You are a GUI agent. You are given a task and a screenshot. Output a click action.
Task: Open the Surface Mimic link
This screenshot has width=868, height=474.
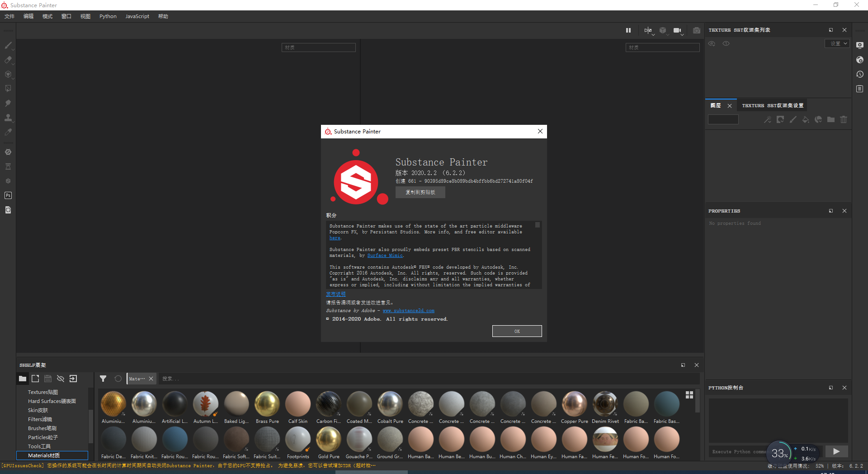(x=385, y=256)
